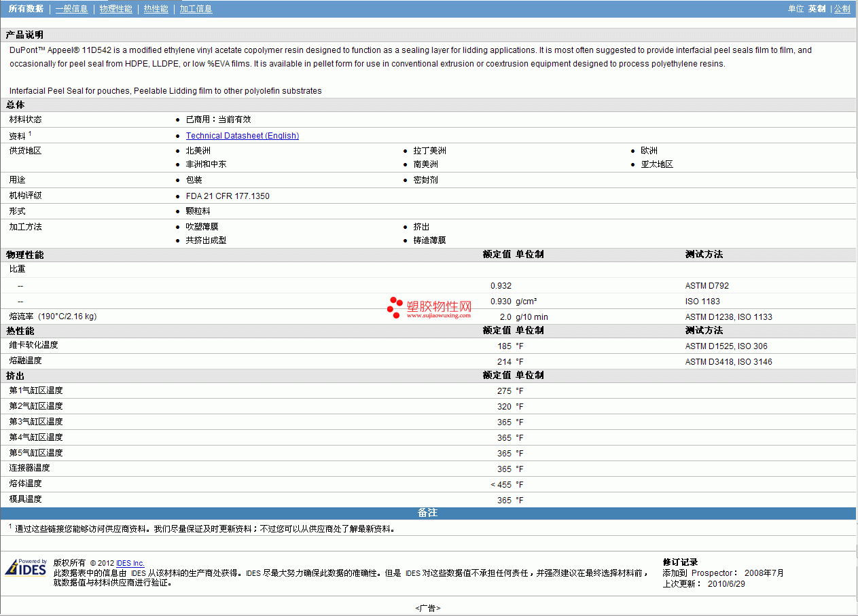The height and width of the screenshot is (616, 858).
Task: Go to the 物理性能 tab in top navigation
Action: pyautogui.click(x=115, y=9)
